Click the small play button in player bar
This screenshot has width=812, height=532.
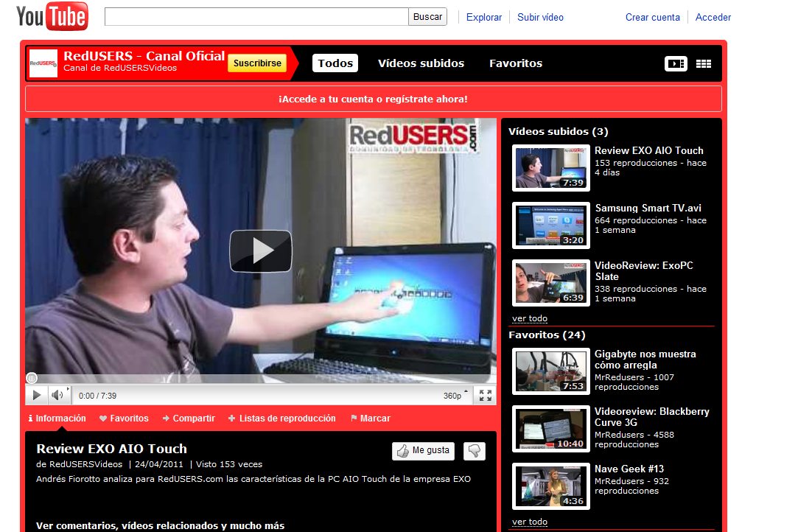click(37, 395)
